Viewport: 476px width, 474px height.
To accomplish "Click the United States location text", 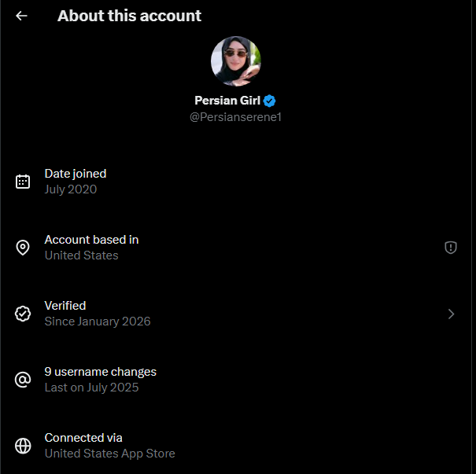I will (81, 255).
